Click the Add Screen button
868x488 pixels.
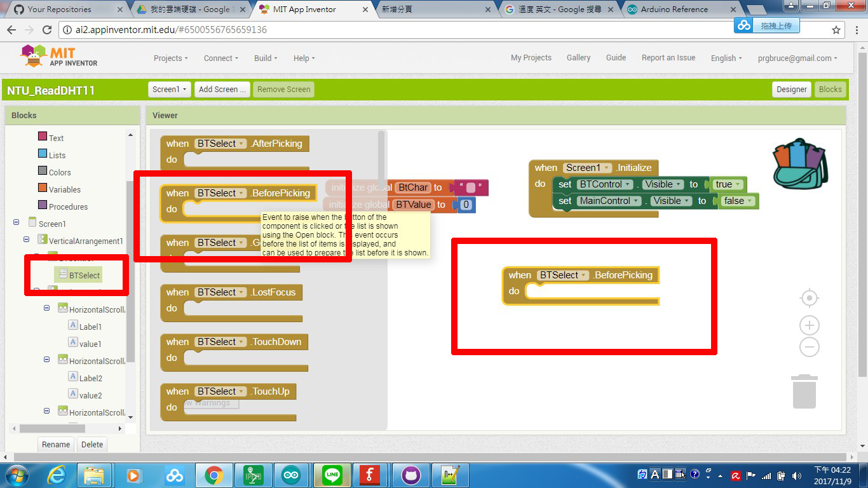[222, 90]
